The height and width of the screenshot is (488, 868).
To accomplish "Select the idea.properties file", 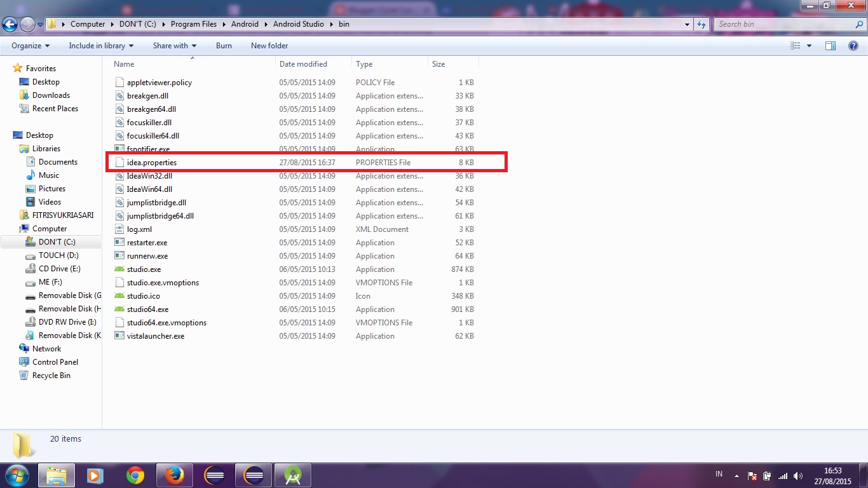I will [151, 163].
